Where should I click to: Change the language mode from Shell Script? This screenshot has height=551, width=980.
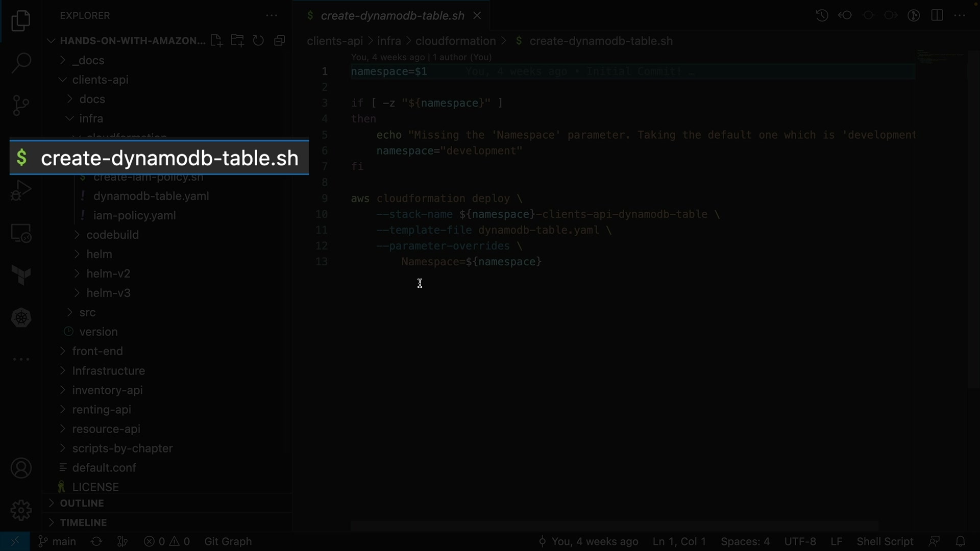coord(885,541)
